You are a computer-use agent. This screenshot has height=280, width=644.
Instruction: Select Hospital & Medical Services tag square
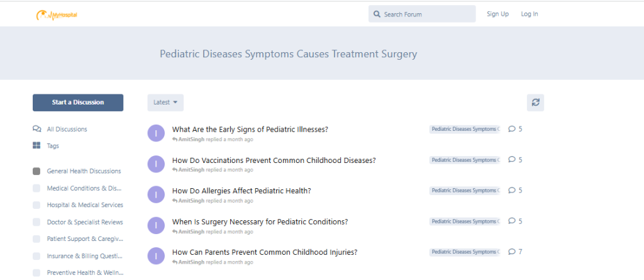tap(36, 204)
